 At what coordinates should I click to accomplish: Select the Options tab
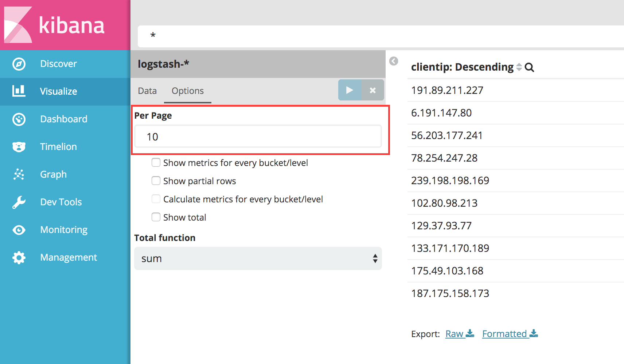pyautogui.click(x=188, y=91)
